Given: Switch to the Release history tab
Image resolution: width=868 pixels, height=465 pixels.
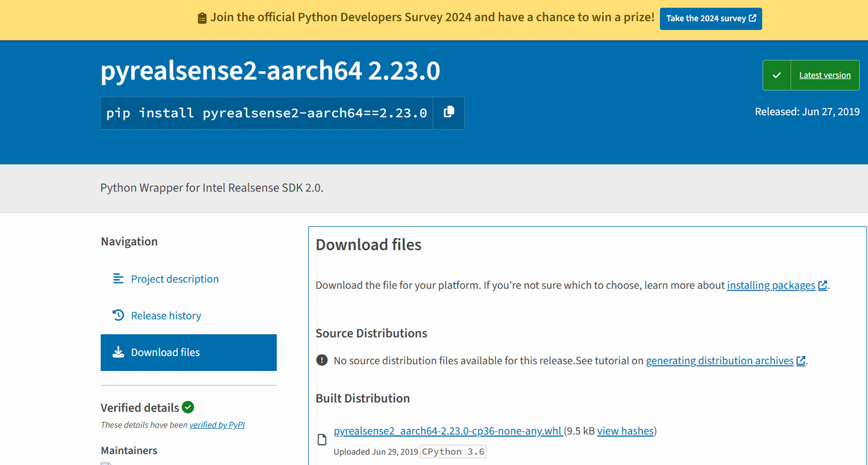Looking at the screenshot, I should click(x=166, y=315).
